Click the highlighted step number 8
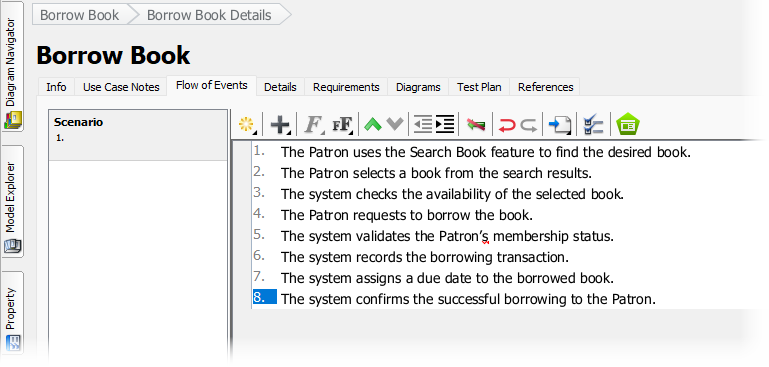 [265, 297]
